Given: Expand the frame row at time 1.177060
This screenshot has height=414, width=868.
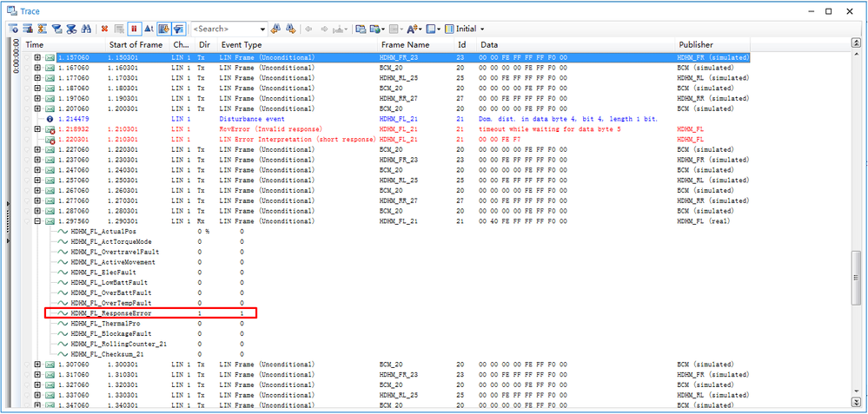Looking at the screenshot, I should [x=37, y=78].
